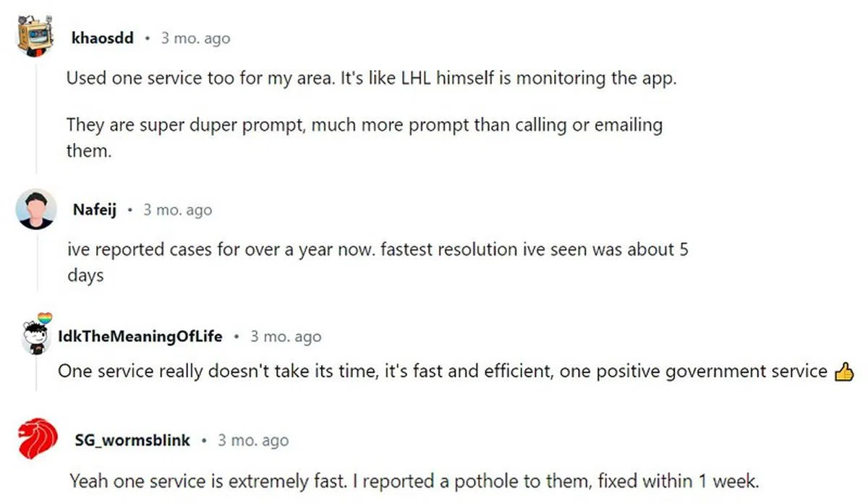The width and height of the screenshot is (868, 503).
Task: Click SG_wormsblink's red Merlion avatar
Action: (x=37, y=439)
